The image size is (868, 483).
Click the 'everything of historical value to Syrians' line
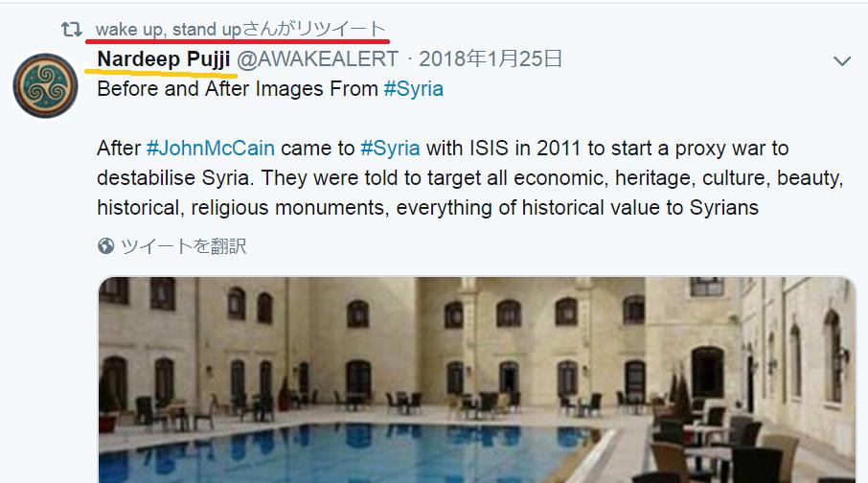click(578, 208)
